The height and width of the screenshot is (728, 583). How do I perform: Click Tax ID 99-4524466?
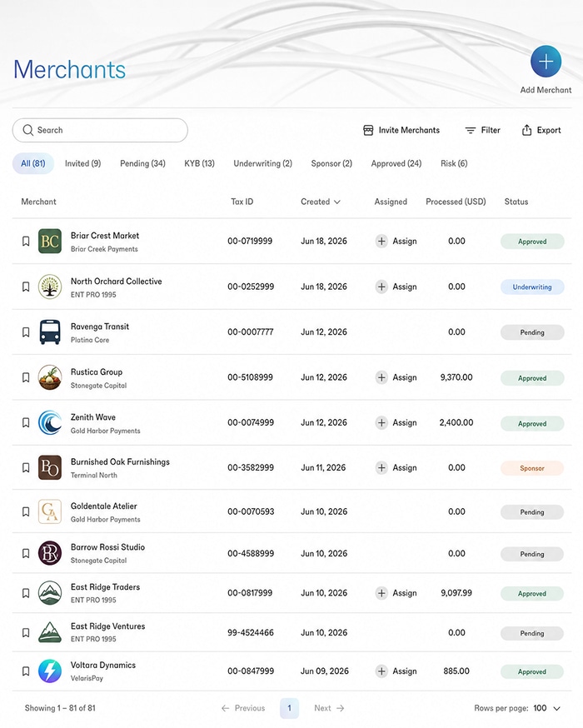tap(251, 632)
